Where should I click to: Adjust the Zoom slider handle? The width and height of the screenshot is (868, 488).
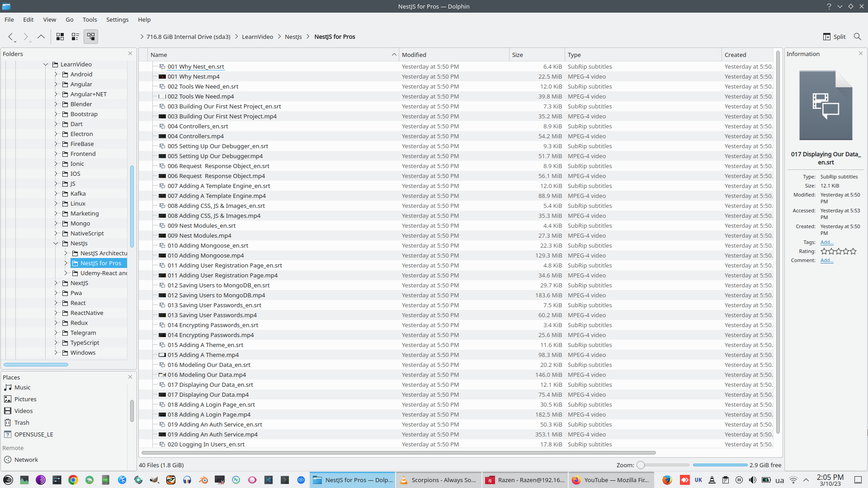tap(641, 465)
